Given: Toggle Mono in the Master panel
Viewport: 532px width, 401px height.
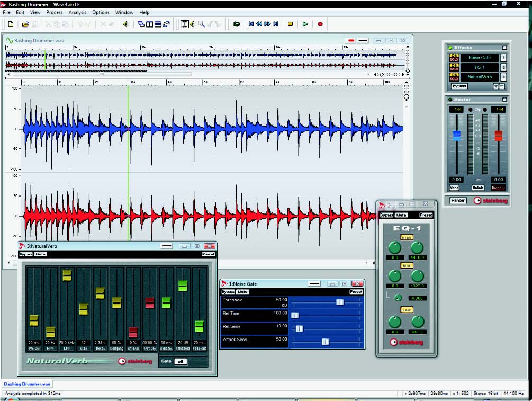Looking at the screenshot, I should tap(454, 188).
